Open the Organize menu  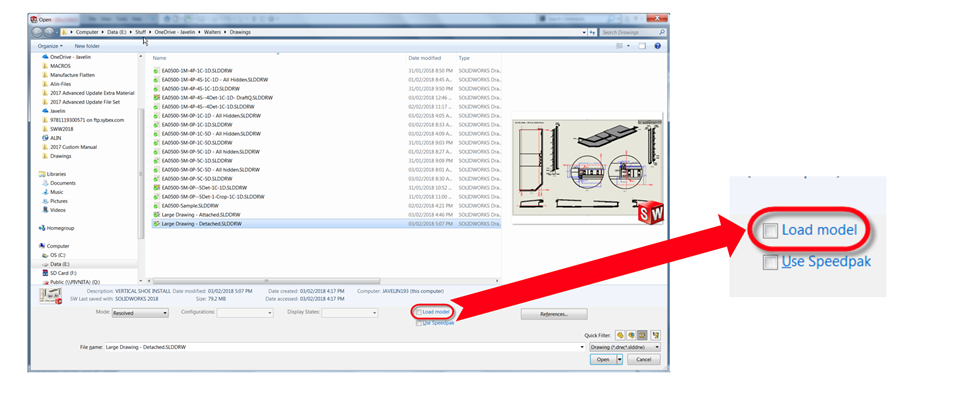pyautogui.click(x=50, y=46)
